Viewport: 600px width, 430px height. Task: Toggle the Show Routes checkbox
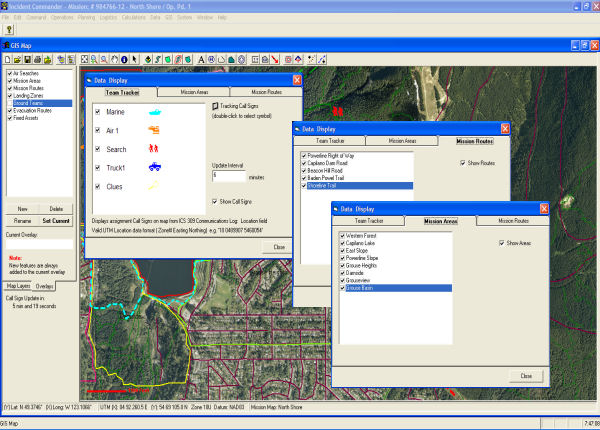[x=463, y=163]
